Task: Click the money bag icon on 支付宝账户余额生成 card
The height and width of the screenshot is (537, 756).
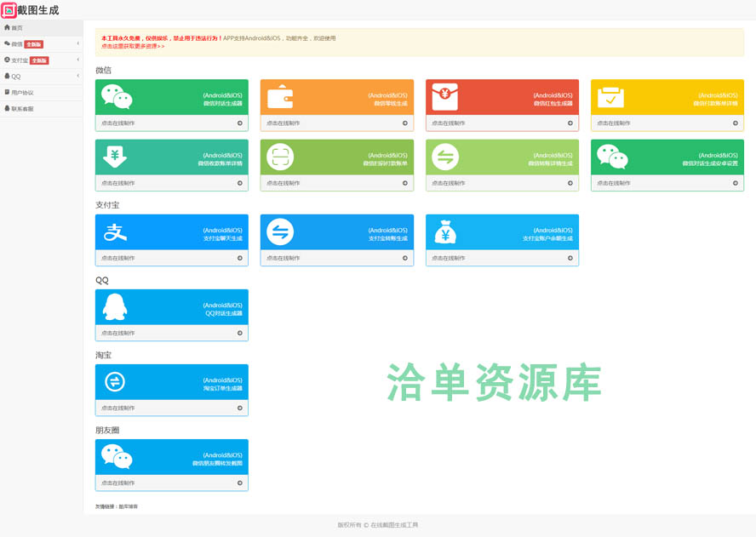Action: (445, 231)
